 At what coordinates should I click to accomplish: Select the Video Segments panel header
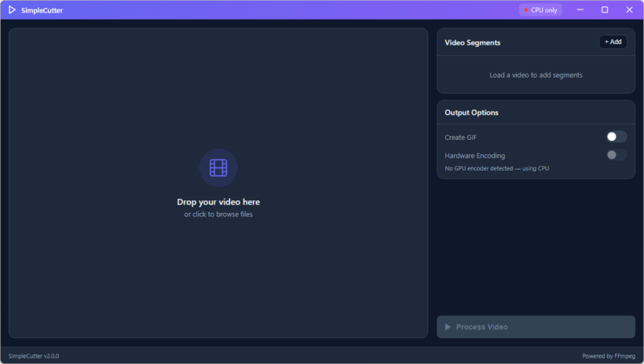click(473, 42)
